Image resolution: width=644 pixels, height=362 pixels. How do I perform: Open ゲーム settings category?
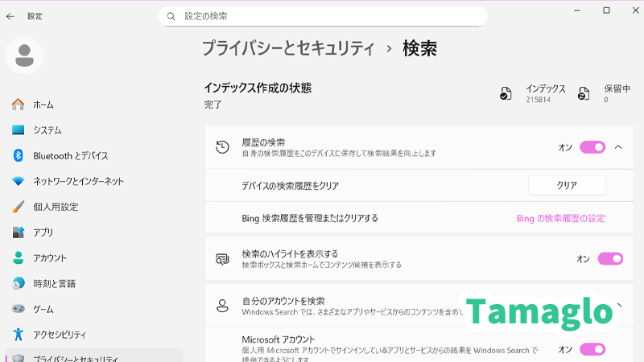point(43,309)
